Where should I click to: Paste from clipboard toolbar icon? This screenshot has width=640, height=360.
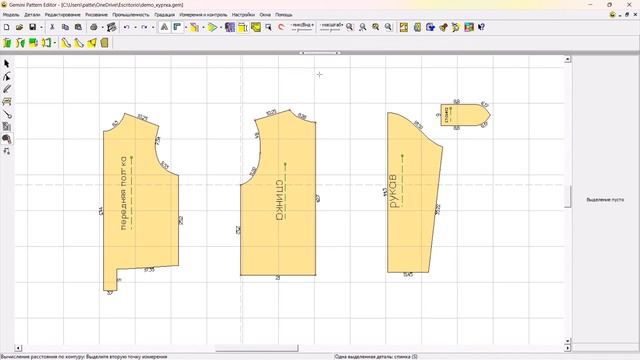coord(78,27)
